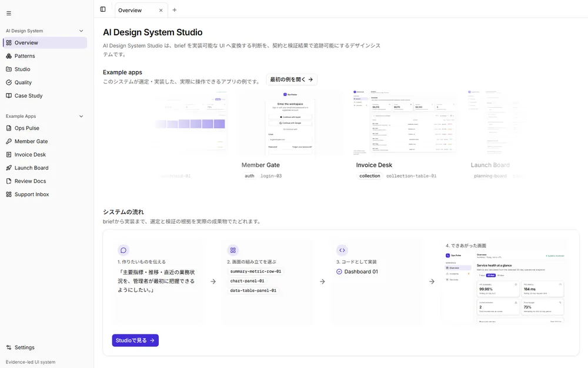Click the login-03 pattern label
The image size is (588, 368).
(x=271, y=175)
